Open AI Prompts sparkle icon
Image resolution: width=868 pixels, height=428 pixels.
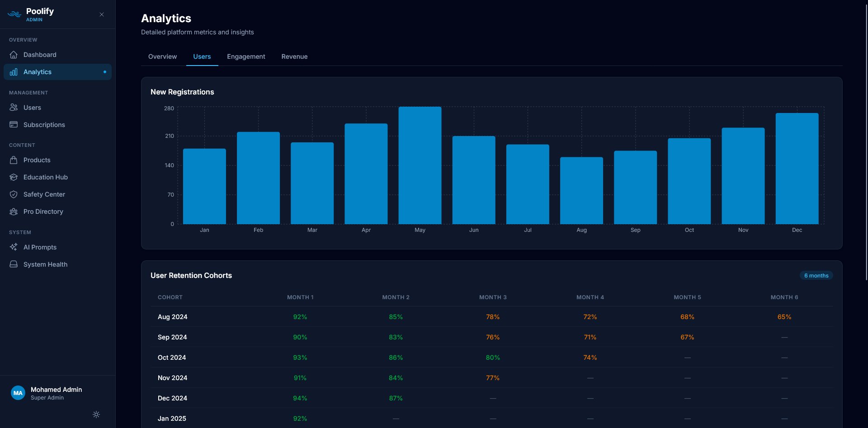point(14,247)
